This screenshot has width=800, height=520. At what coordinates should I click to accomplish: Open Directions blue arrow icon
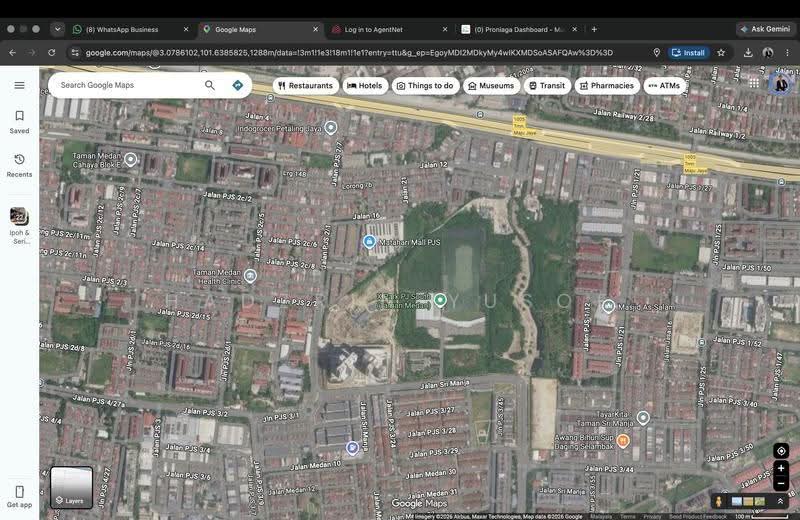[x=238, y=85]
